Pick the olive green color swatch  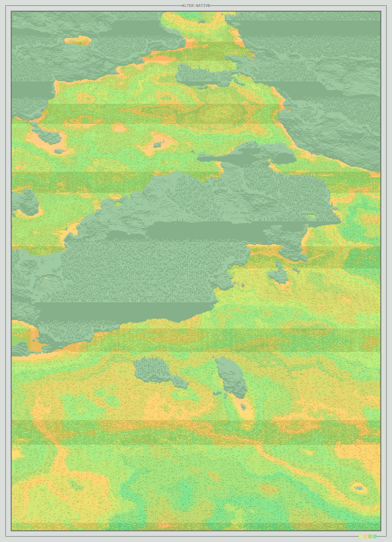370,536
